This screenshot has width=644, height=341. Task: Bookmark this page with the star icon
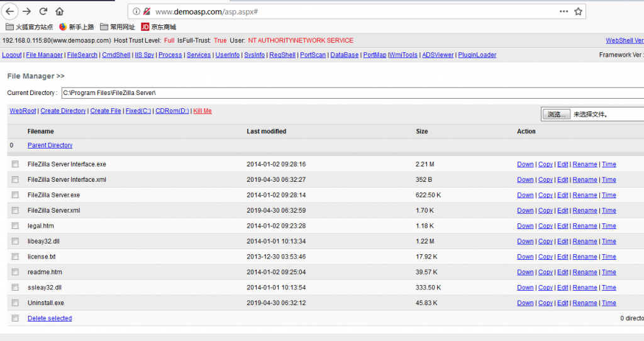click(579, 11)
